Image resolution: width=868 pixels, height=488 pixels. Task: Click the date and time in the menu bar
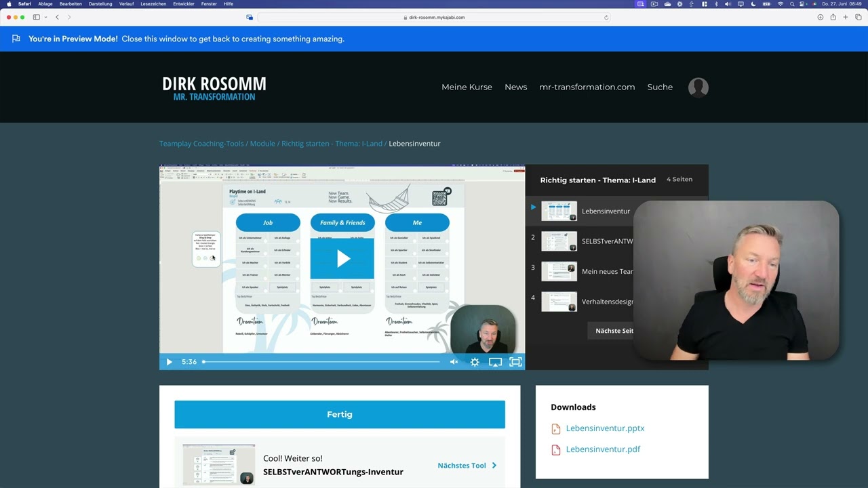(842, 4)
